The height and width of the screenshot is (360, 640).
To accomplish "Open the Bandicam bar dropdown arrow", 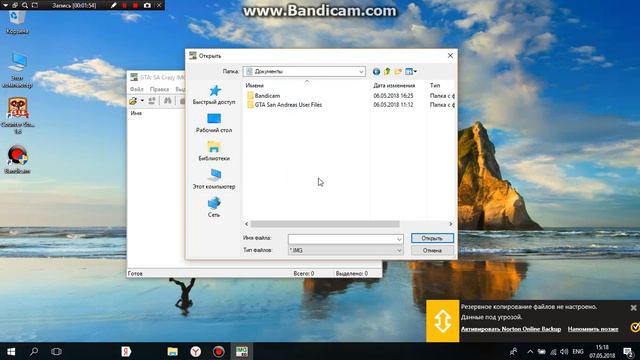I will pos(5,5).
